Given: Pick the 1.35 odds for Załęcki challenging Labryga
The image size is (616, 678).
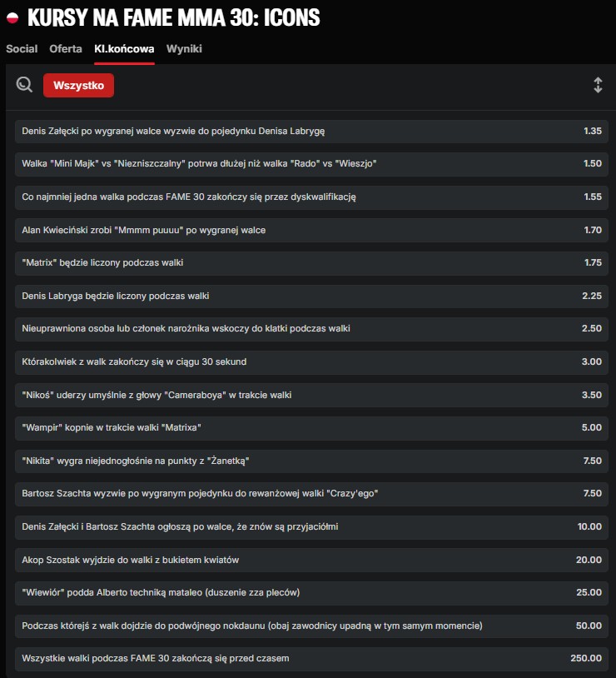Looking at the screenshot, I should tap(592, 131).
